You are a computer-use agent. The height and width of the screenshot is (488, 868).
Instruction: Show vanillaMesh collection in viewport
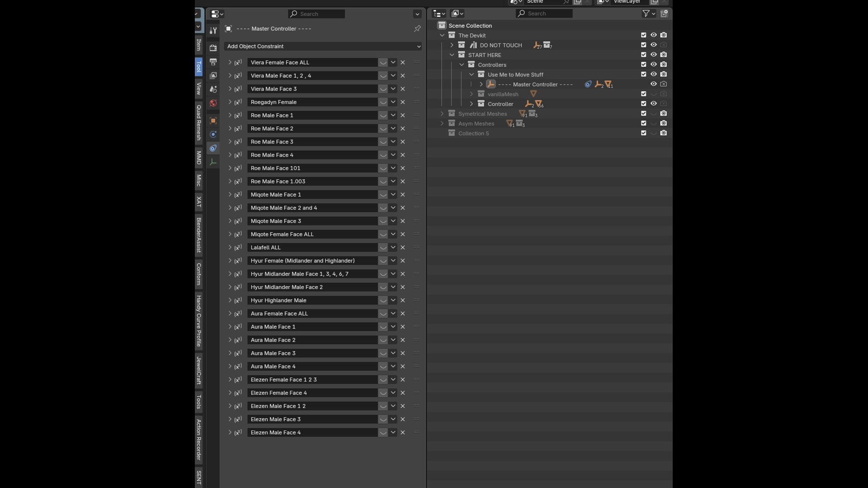(654, 94)
